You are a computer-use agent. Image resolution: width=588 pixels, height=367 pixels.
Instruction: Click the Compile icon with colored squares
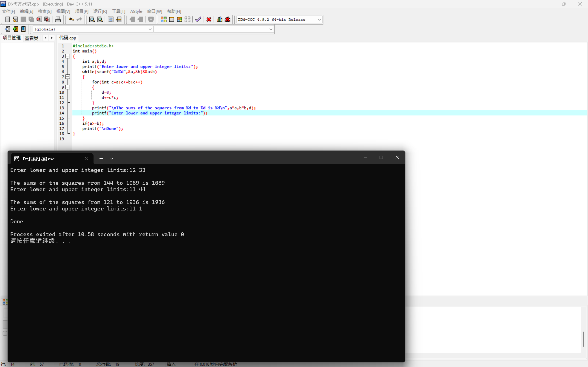click(164, 20)
